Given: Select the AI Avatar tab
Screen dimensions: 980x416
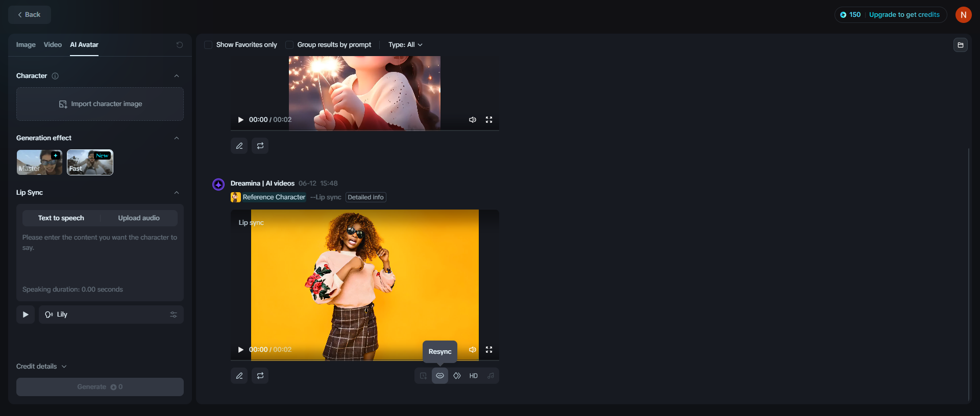Looking at the screenshot, I should coord(84,45).
